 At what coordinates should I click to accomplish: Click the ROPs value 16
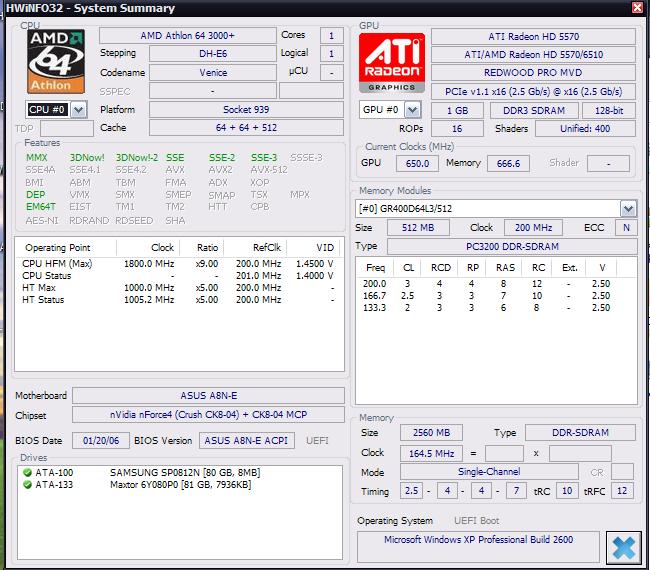(457, 129)
